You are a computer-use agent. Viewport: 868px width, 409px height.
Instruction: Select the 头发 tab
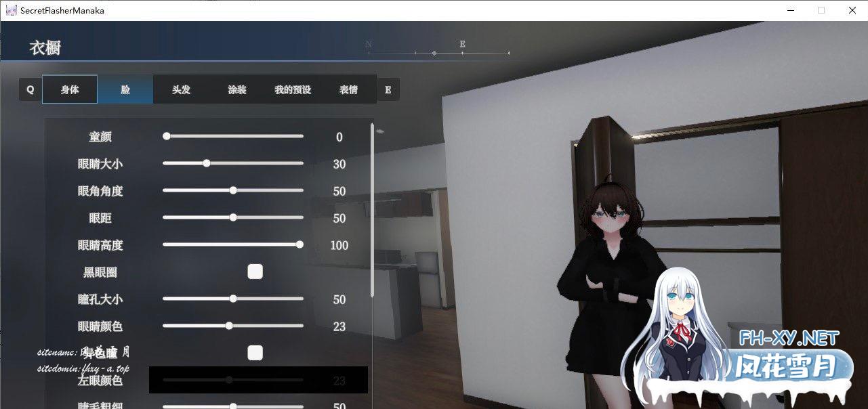[x=181, y=89]
